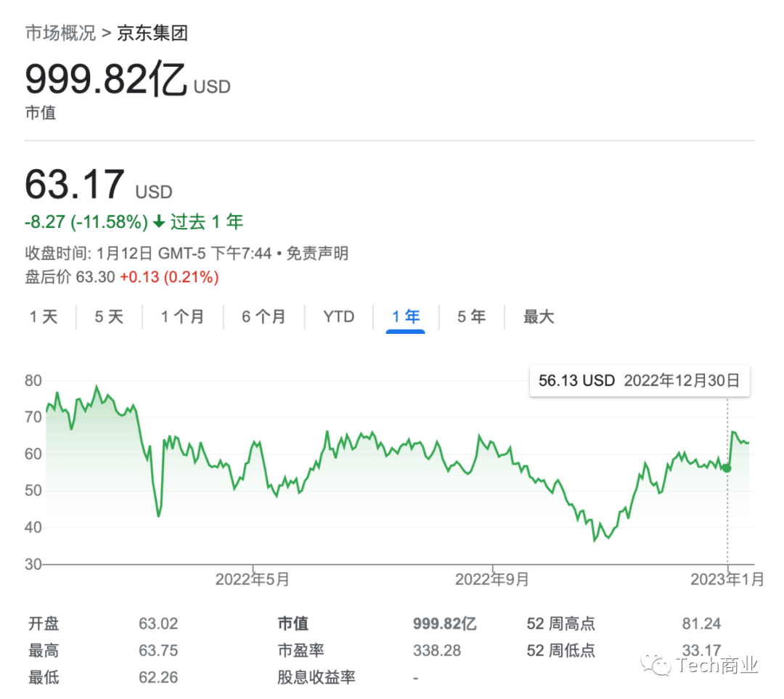Image resolution: width=784 pixels, height=699 pixels.
Task: Click the green down arrow icon
Action: point(159,222)
